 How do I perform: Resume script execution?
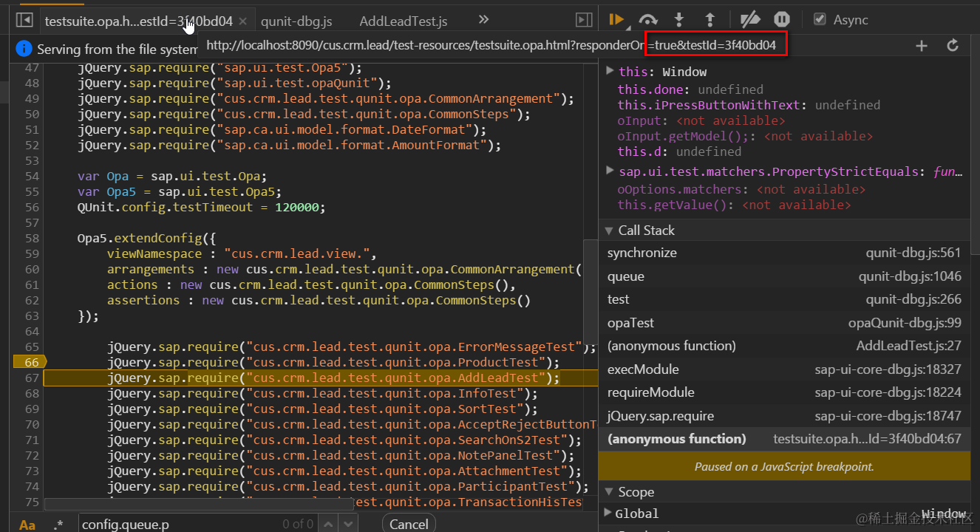[616, 20]
